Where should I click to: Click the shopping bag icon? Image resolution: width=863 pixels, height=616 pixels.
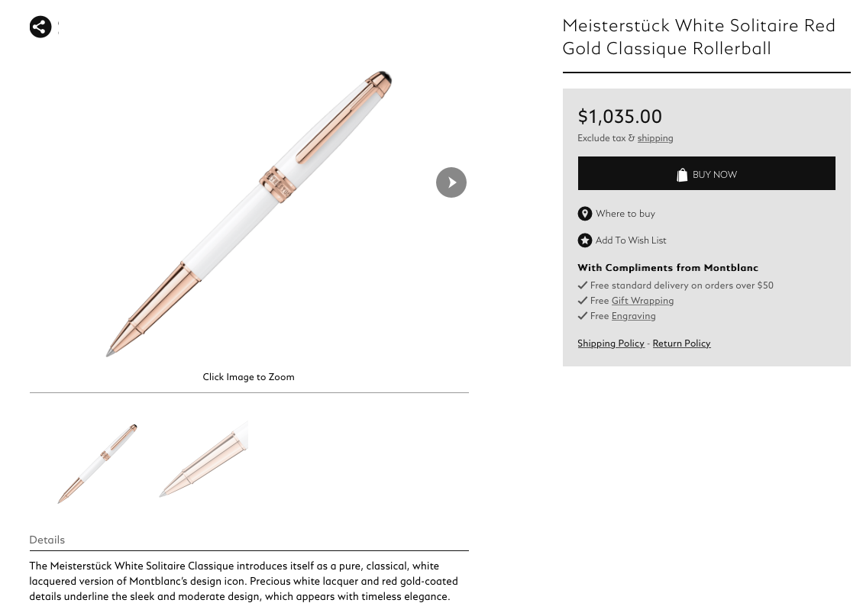pyautogui.click(x=682, y=175)
